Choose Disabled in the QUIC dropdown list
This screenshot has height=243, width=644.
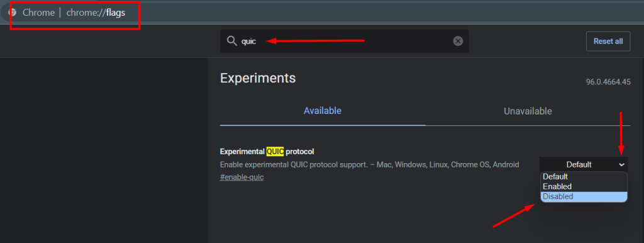584,196
